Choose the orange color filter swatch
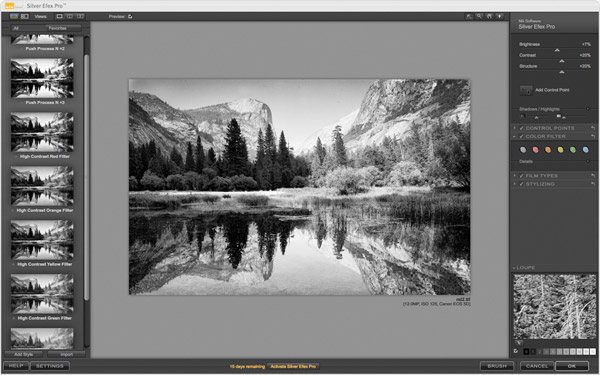 [x=548, y=150]
